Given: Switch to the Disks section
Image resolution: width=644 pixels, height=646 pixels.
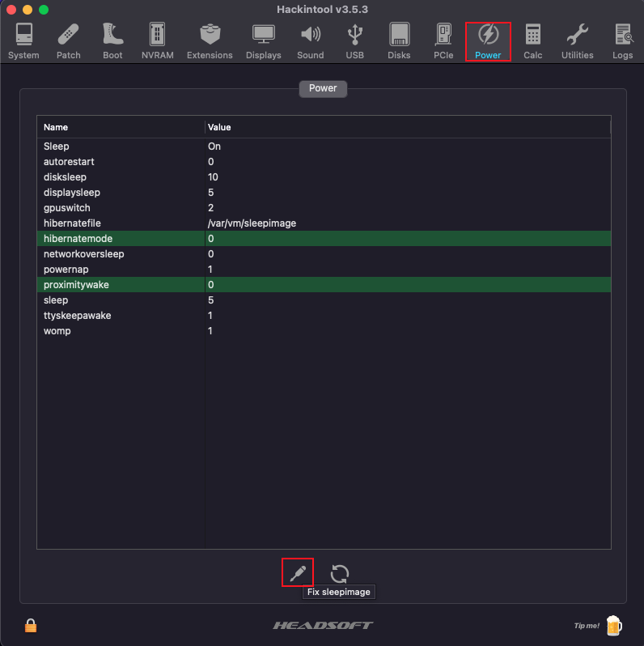Looking at the screenshot, I should (x=399, y=40).
